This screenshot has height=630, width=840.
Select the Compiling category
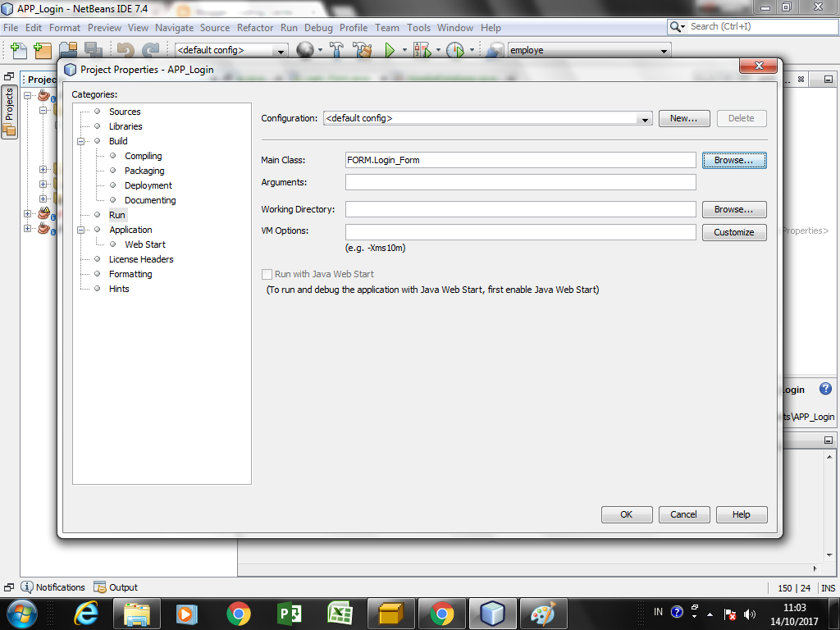pyautogui.click(x=143, y=156)
